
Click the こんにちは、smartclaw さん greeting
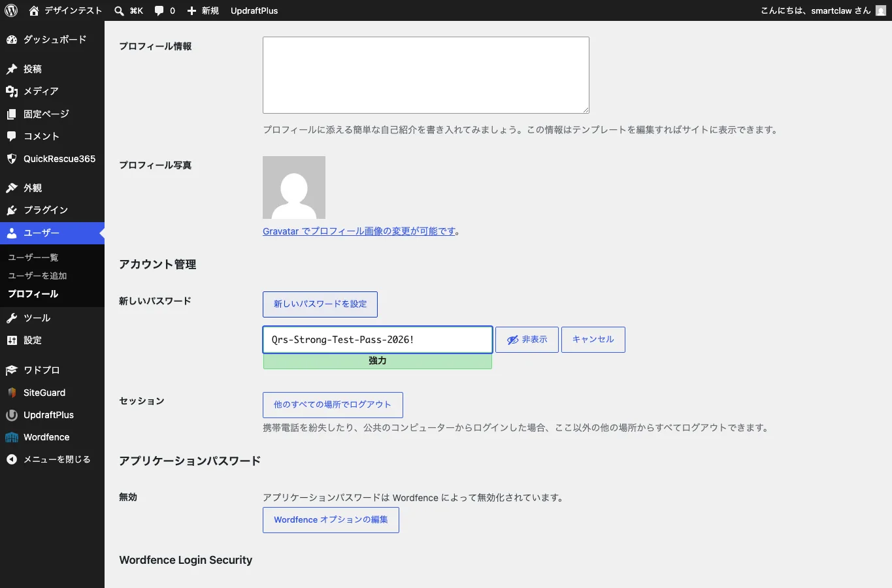(x=816, y=10)
